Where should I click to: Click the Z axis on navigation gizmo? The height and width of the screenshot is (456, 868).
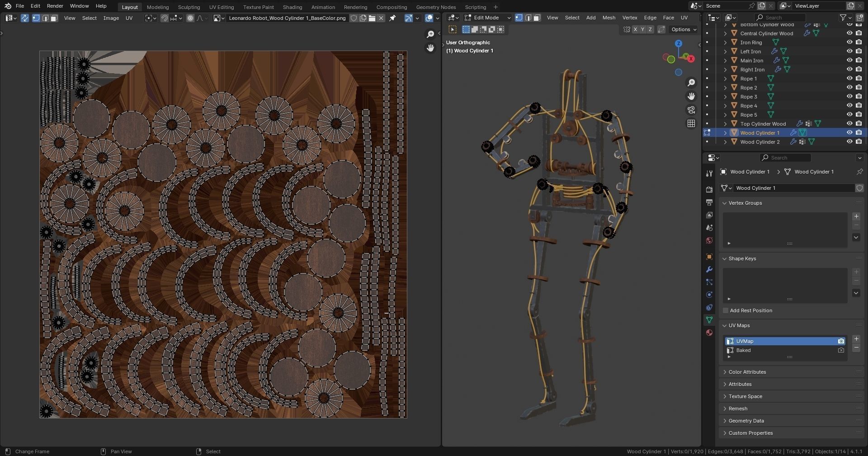(x=679, y=43)
